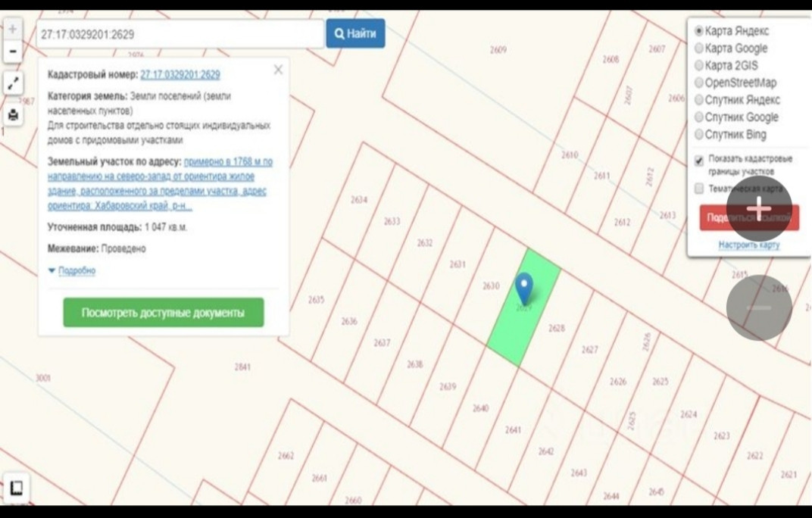Open the legend book icon at bottom left
Viewport: 812px width, 518px height.
[16, 488]
